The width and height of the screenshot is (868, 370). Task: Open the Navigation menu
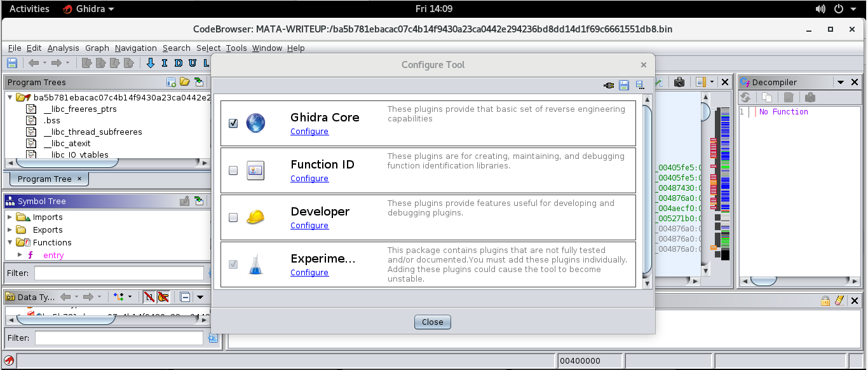click(136, 48)
